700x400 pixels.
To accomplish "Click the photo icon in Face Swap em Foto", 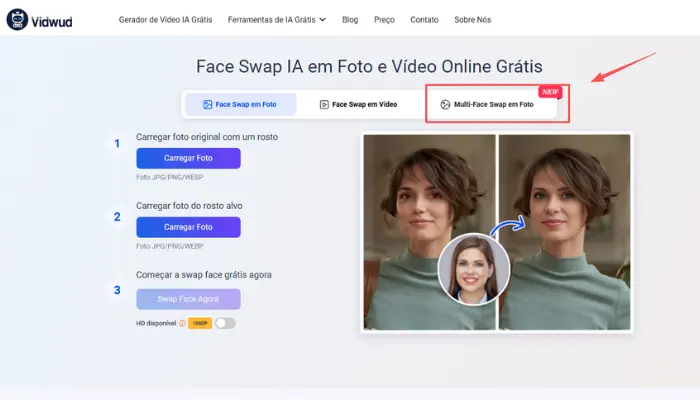I will click(208, 104).
